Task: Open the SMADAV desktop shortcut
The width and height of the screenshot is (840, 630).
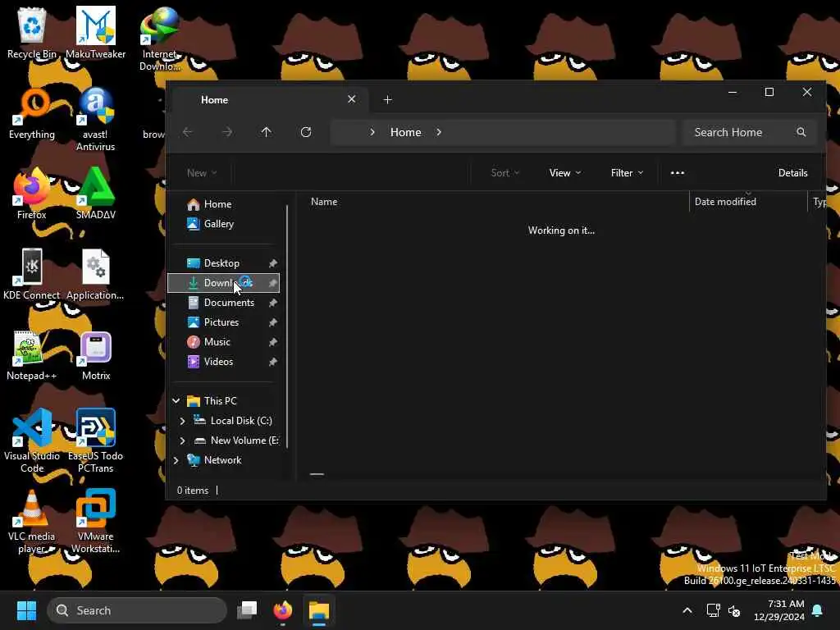Action: point(95,194)
